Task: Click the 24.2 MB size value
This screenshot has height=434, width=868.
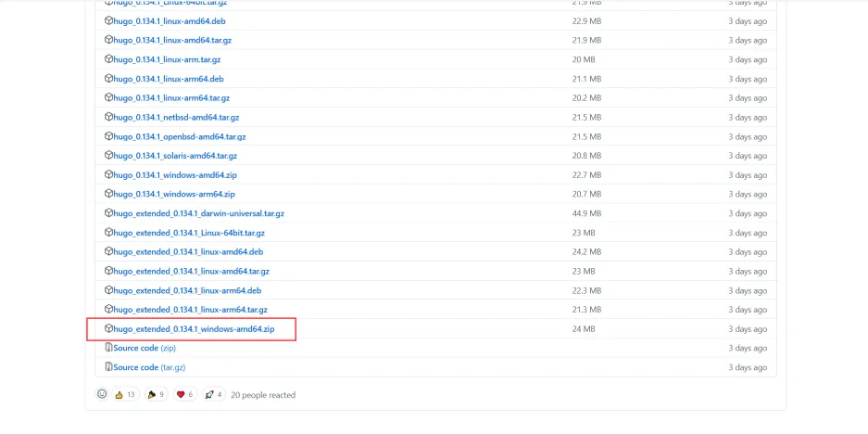Action: 586,251
